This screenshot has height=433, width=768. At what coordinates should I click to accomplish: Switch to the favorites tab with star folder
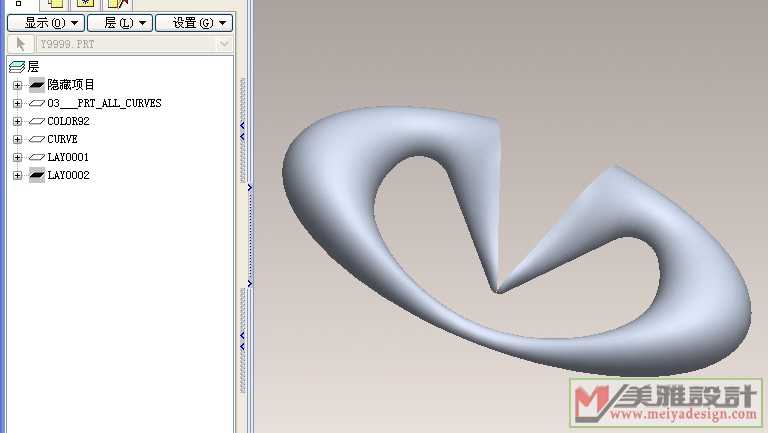pos(85,4)
